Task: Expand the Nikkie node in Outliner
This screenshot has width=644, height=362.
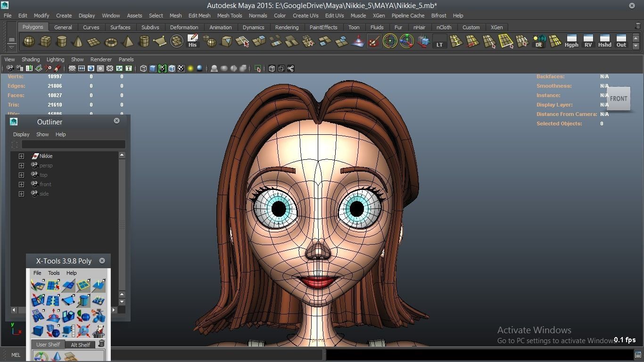Action: click(21, 156)
